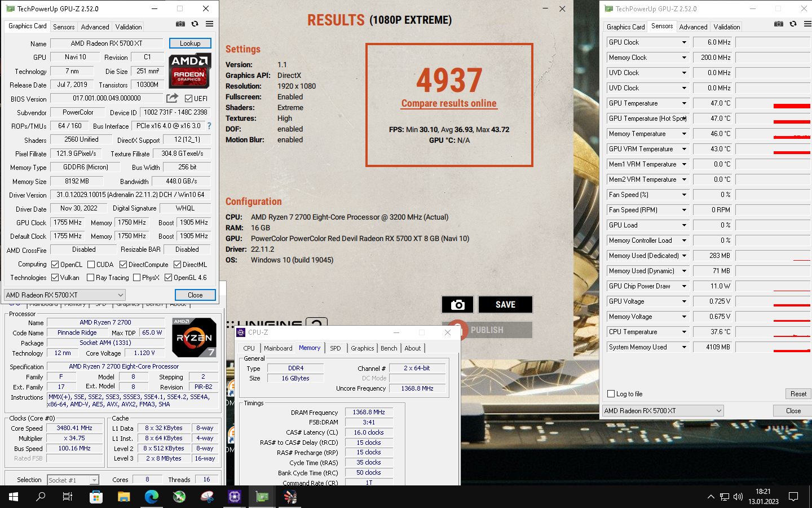Expand CPU Temperature sensor dropdown
The image size is (812, 508).
684,332
